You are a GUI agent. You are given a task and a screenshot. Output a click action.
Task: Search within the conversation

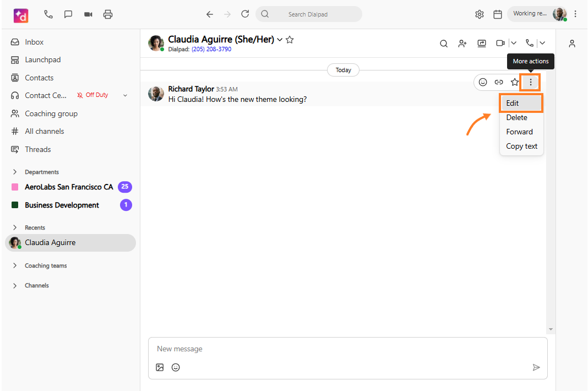444,44
